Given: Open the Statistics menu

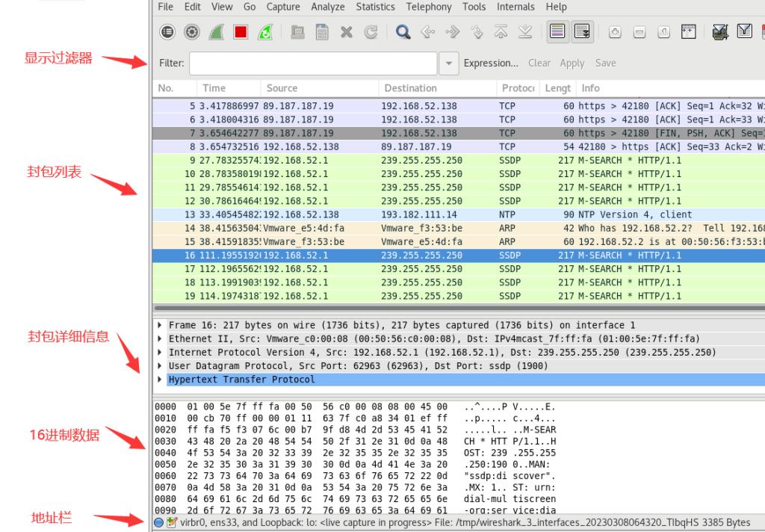Looking at the screenshot, I should pos(375,7).
